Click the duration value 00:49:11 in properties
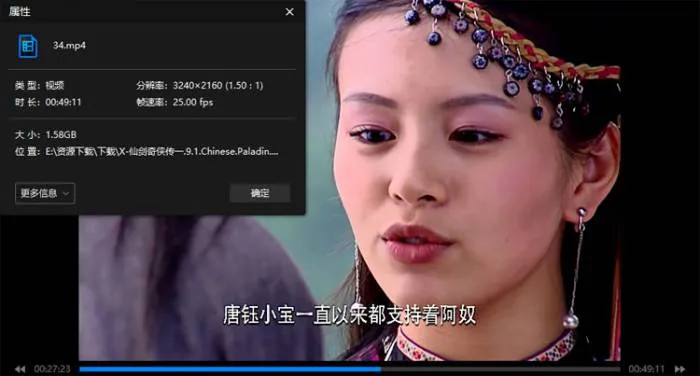Image resolution: width=700 pixels, height=376 pixels. (x=63, y=102)
